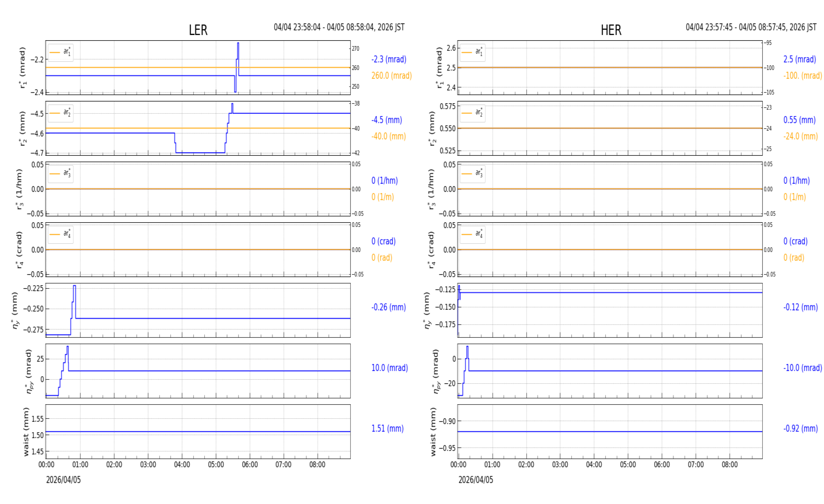
Task: Click the 2026/04/05 date under the LER plots
Action: tap(64, 480)
